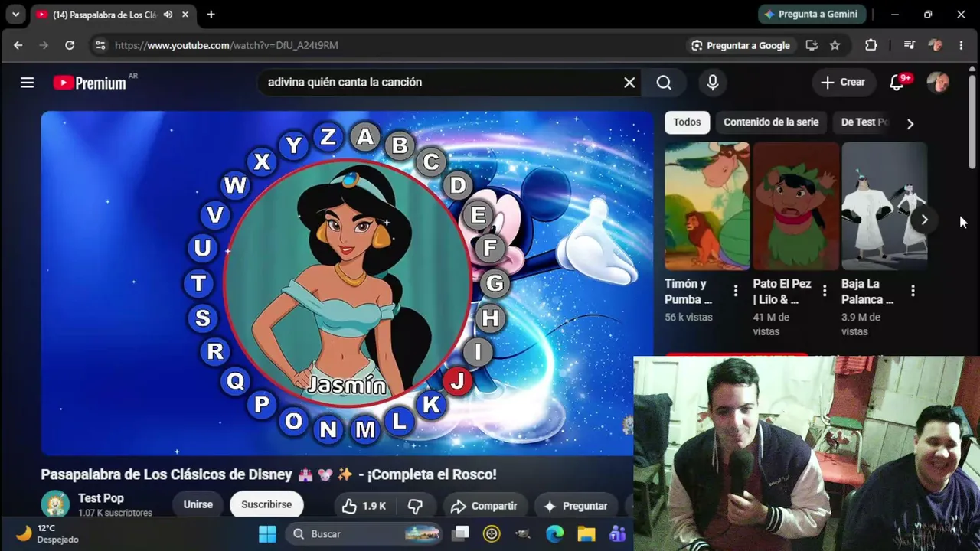Image resolution: width=980 pixels, height=551 pixels.
Task: View site information icon beside the URL
Action: [x=100, y=45]
